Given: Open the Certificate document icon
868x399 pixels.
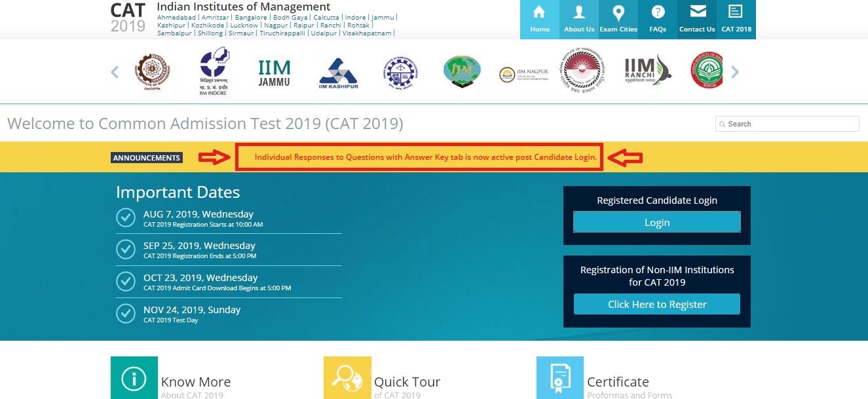Looking at the screenshot, I should 560,378.
